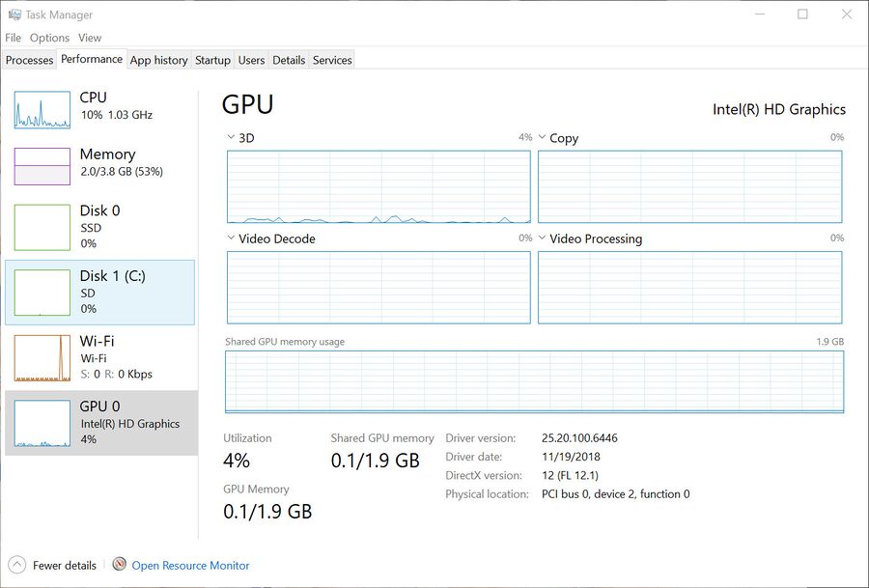Click the Resource Monitor gauge icon
Image resolution: width=869 pixels, height=588 pixels.
click(120, 565)
